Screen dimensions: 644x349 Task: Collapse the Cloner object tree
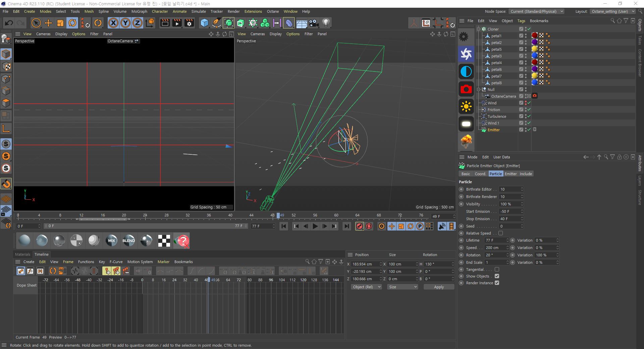point(479,29)
